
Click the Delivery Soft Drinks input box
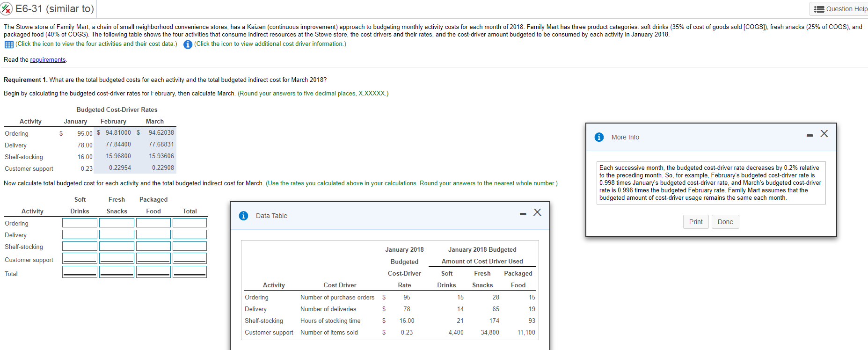[80, 234]
